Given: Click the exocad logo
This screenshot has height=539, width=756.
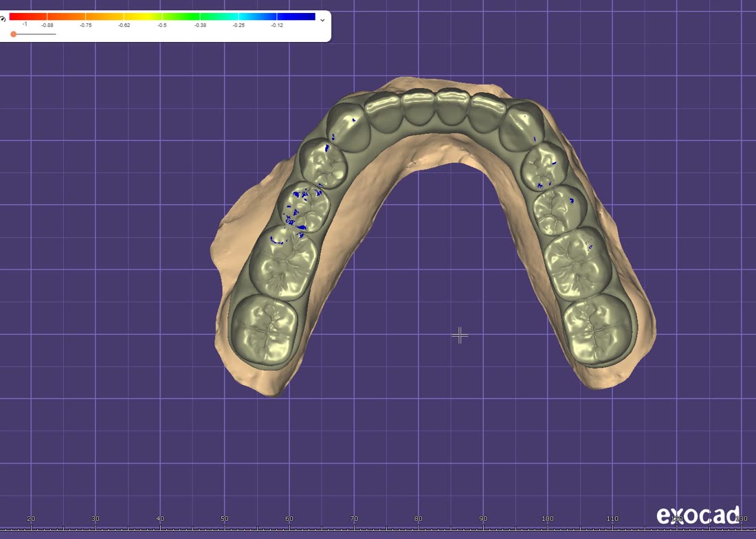Looking at the screenshot, I should coord(698,515).
